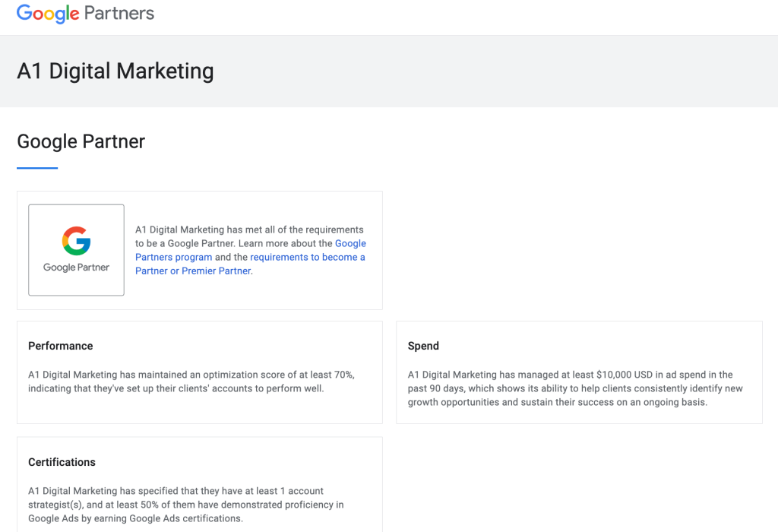
Task: Select the "Performance" card heading
Action: pos(61,346)
